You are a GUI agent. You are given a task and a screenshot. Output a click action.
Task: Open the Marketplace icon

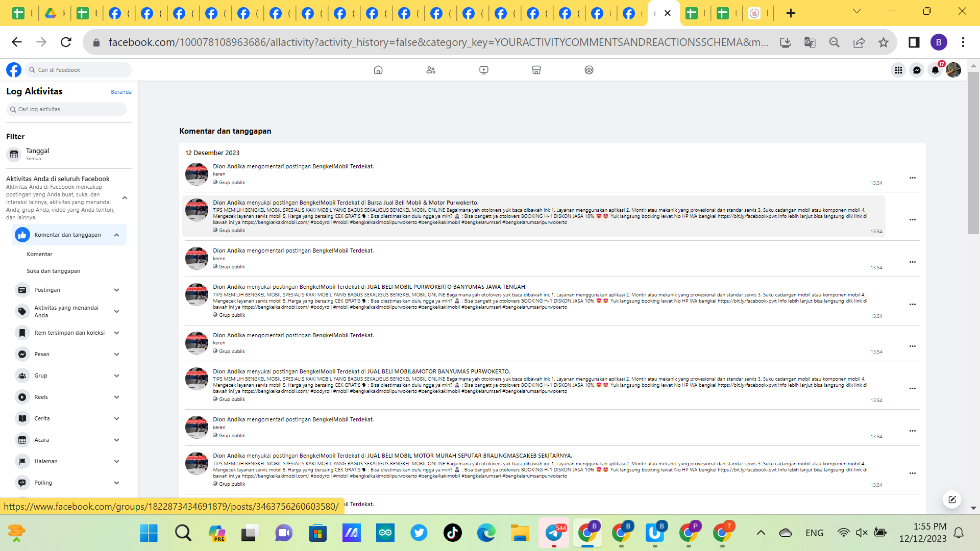(536, 70)
